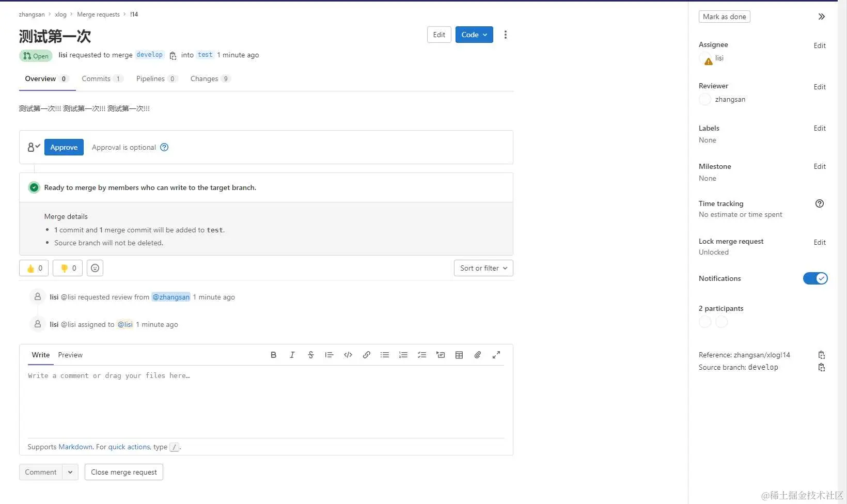Click the first participant avatar
Screen dimensions: 847x504
(705, 322)
